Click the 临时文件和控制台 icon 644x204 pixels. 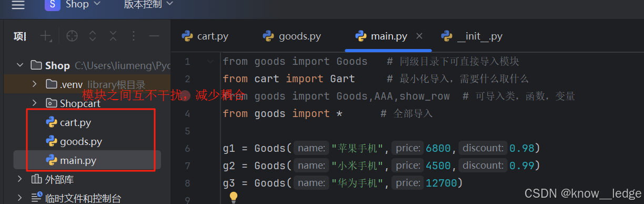click(x=37, y=198)
